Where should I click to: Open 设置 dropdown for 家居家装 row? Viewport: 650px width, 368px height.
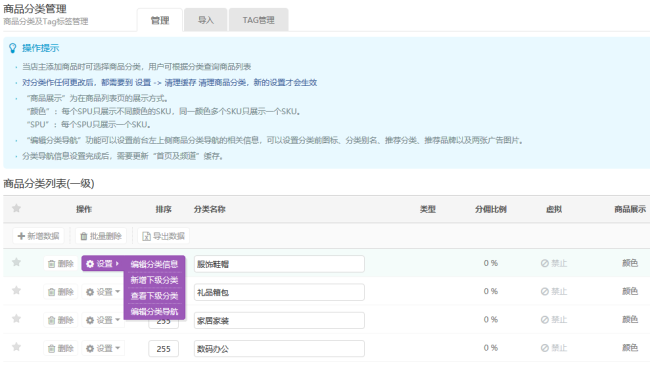[x=103, y=320]
